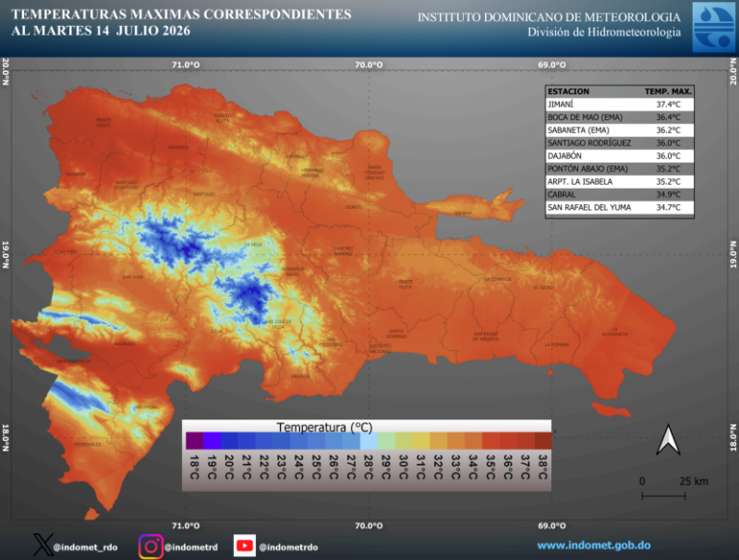739x560 pixels.
Task: Click the 35°C legend swatch
Action: coord(491,441)
